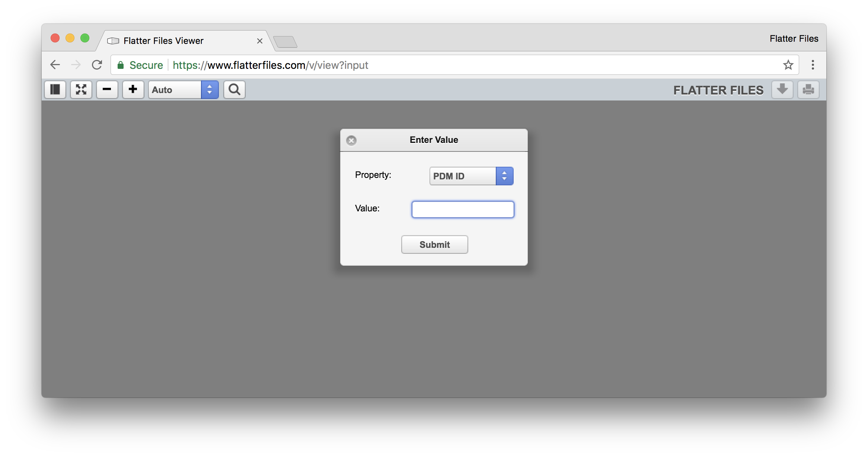The image size is (868, 457).
Task: Close the Enter Value dialog
Action: point(351,140)
